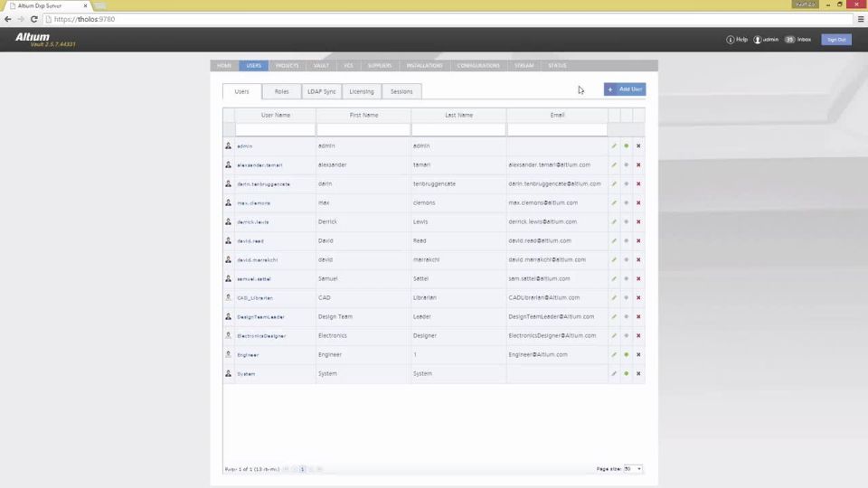Edit the darin.tenbruggencate user row
The width and height of the screenshot is (868, 488).
[x=614, y=183]
